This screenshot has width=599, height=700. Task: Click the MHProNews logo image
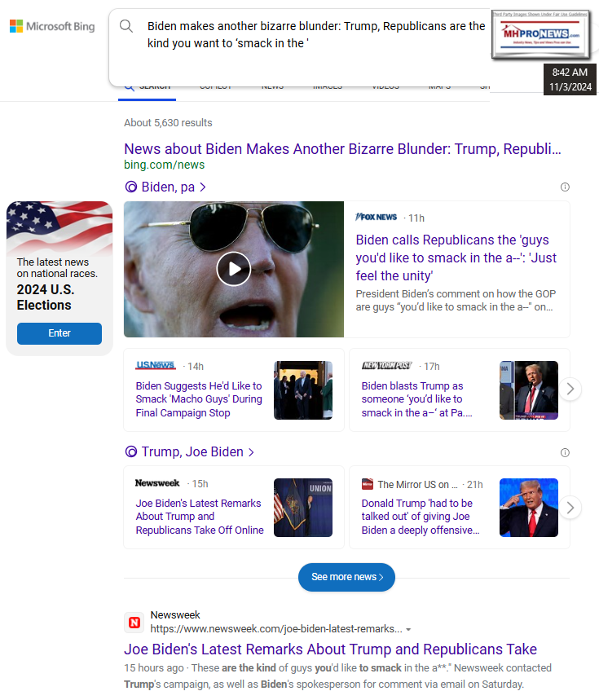point(540,34)
